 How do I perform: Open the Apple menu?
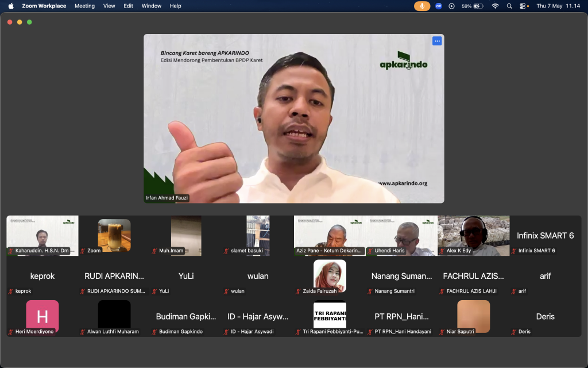click(11, 6)
